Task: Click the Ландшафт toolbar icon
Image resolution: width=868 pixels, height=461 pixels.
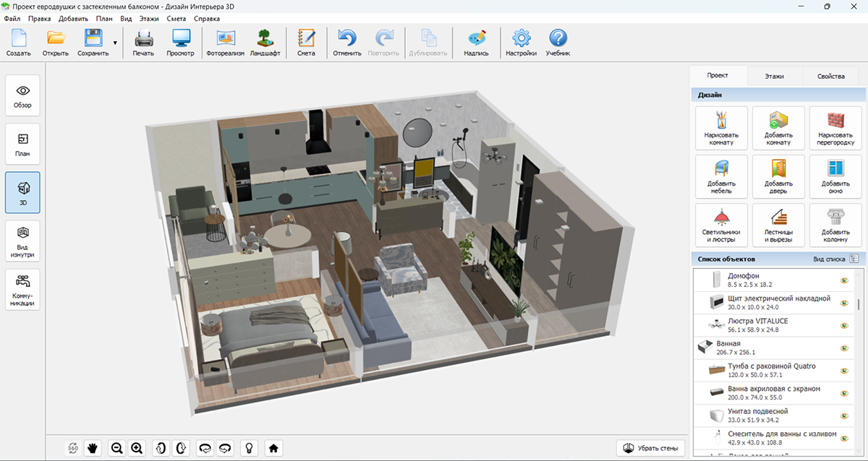Action: point(265,43)
